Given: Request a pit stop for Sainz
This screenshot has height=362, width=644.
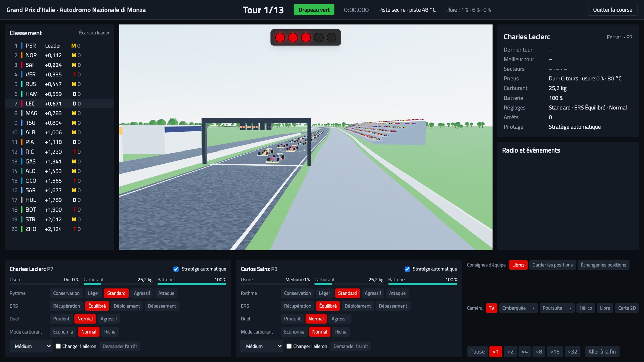Looking at the screenshot, I should 351,346.
